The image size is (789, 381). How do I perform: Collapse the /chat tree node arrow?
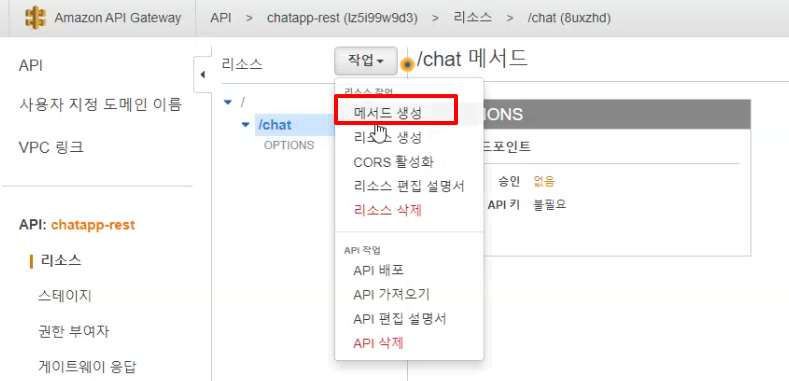click(246, 124)
